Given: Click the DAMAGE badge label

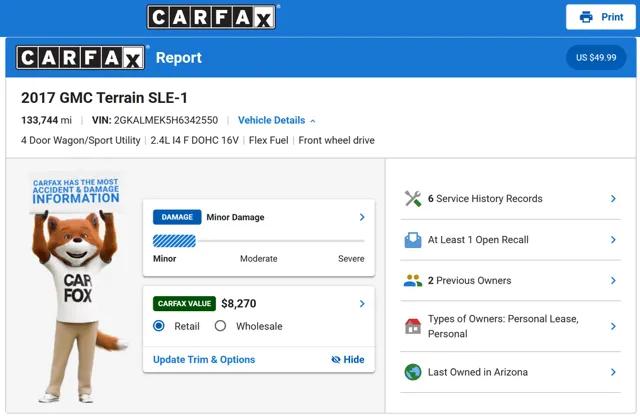Looking at the screenshot, I should pyautogui.click(x=177, y=217).
